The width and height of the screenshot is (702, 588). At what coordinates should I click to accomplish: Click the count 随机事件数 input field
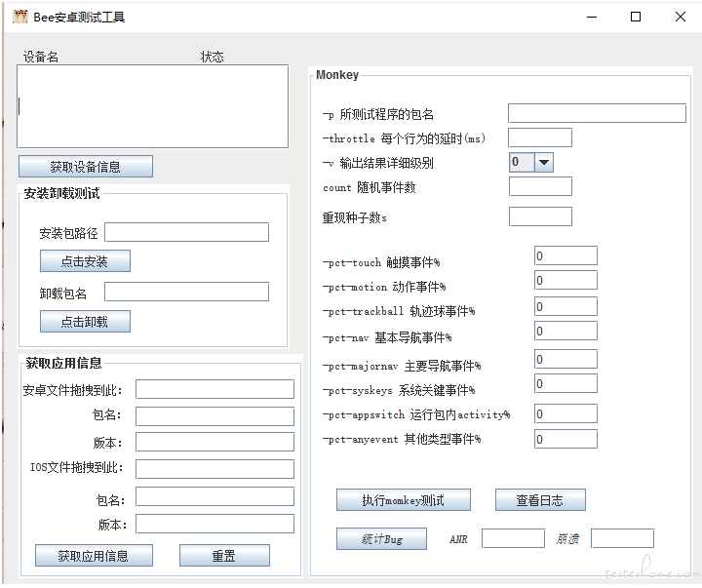(540, 186)
